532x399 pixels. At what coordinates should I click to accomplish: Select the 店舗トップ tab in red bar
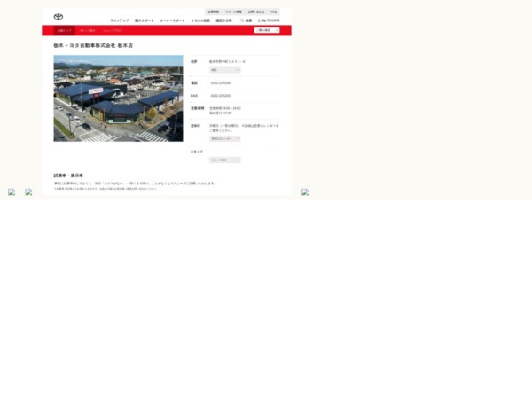coord(64,30)
